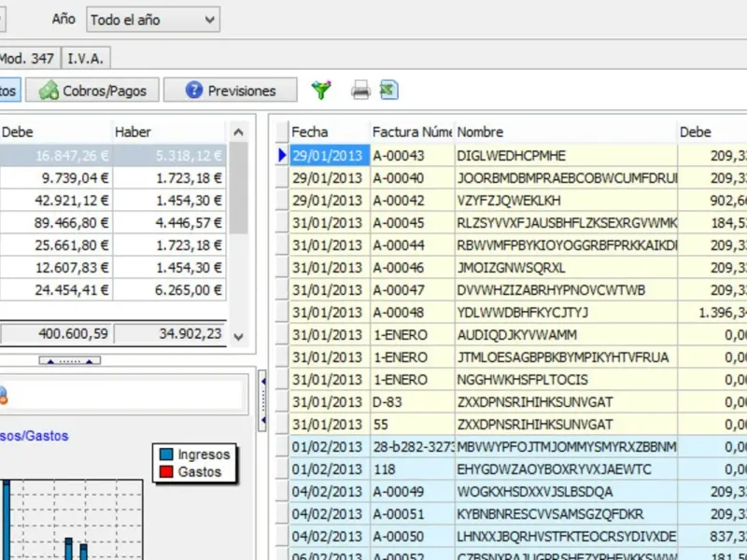
Task: Click the name WOGKXHSDXXVJSLBSDQA
Action: [x=534, y=492]
